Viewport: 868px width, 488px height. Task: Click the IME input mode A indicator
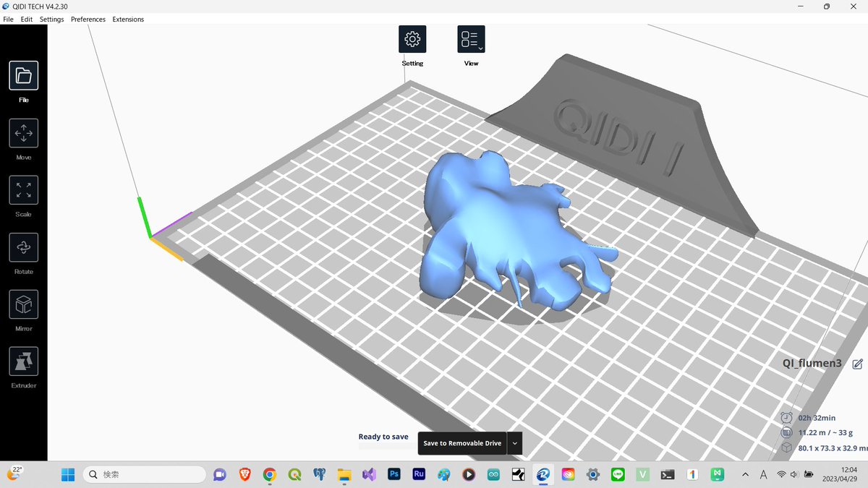(x=763, y=474)
